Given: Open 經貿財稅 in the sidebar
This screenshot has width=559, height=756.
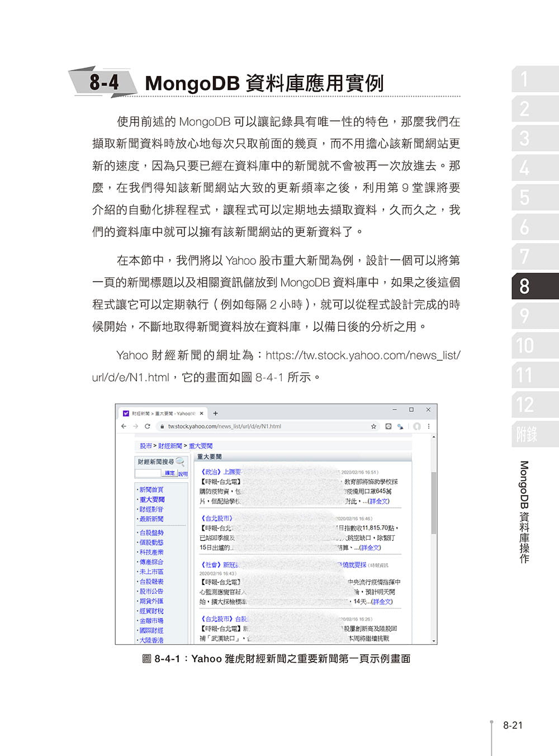Looking at the screenshot, I should pos(151,611).
